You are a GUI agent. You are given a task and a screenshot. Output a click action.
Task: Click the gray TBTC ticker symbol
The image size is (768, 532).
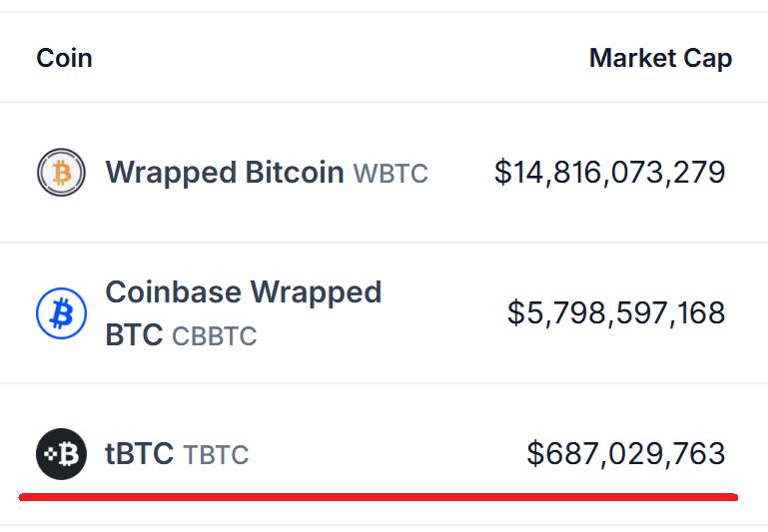pyautogui.click(x=216, y=456)
